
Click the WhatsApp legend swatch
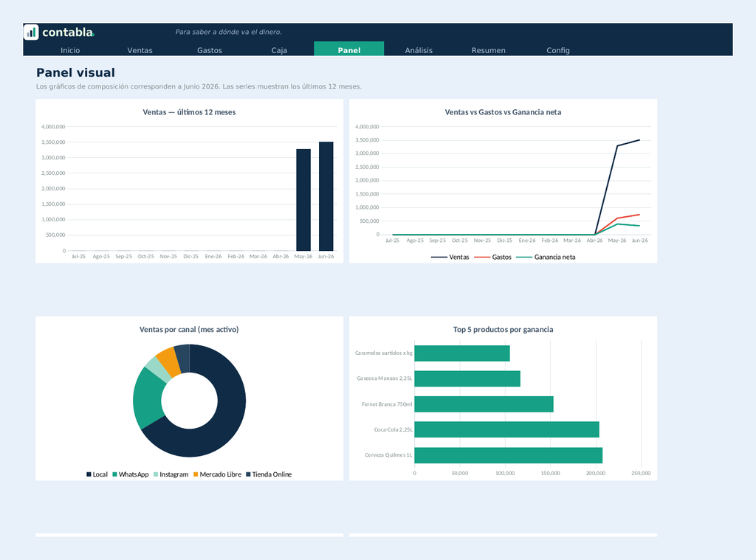pyautogui.click(x=114, y=474)
